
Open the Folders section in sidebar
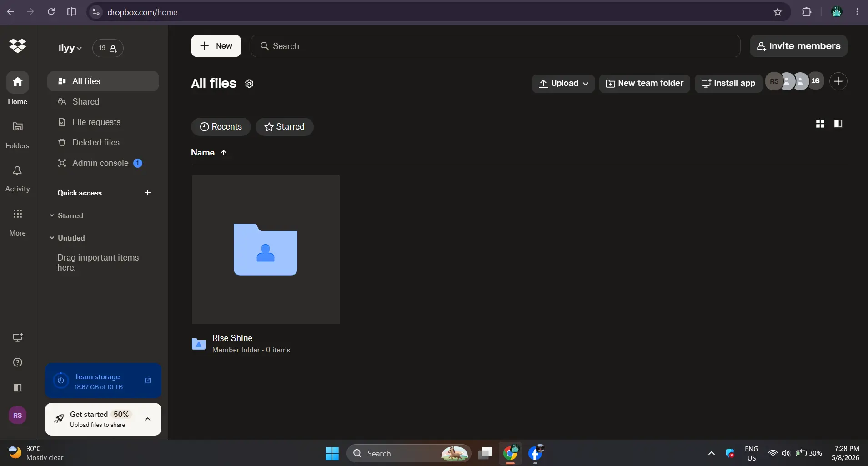pyautogui.click(x=18, y=135)
